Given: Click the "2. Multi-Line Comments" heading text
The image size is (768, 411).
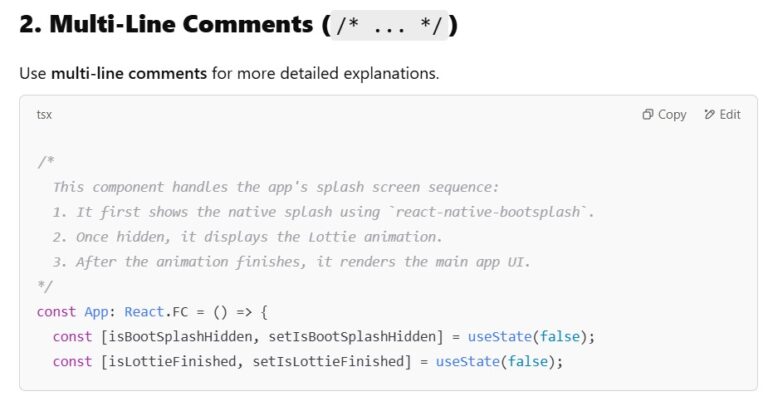Looking at the screenshot, I should click(x=165, y=25).
